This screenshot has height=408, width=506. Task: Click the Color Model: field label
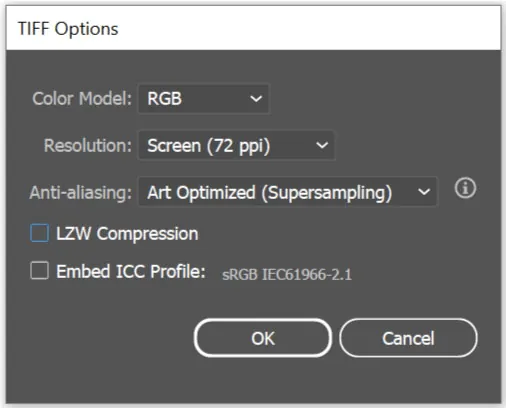82,99
